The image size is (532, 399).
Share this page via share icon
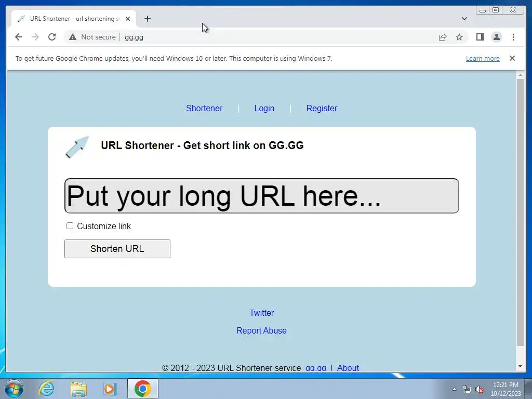pyautogui.click(x=443, y=37)
